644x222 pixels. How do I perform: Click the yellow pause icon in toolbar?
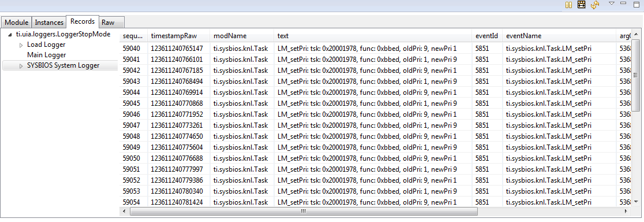pyautogui.click(x=569, y=5)
